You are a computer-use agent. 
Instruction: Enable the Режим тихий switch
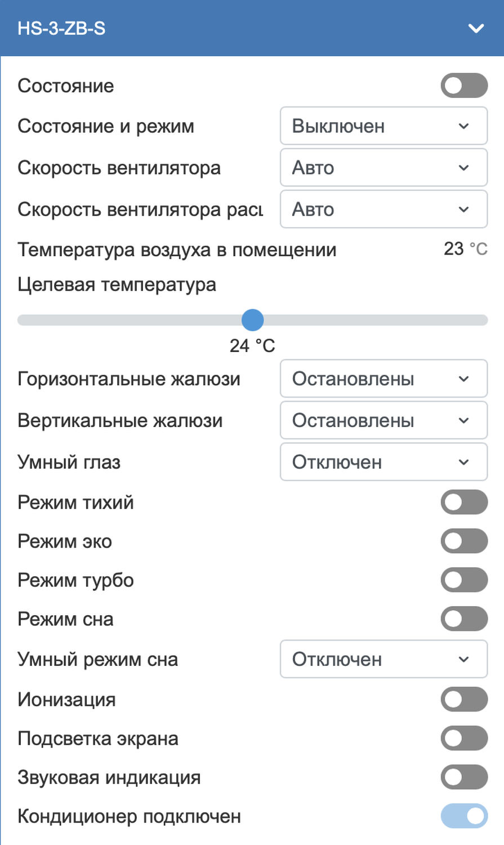(x=464, y=502)
